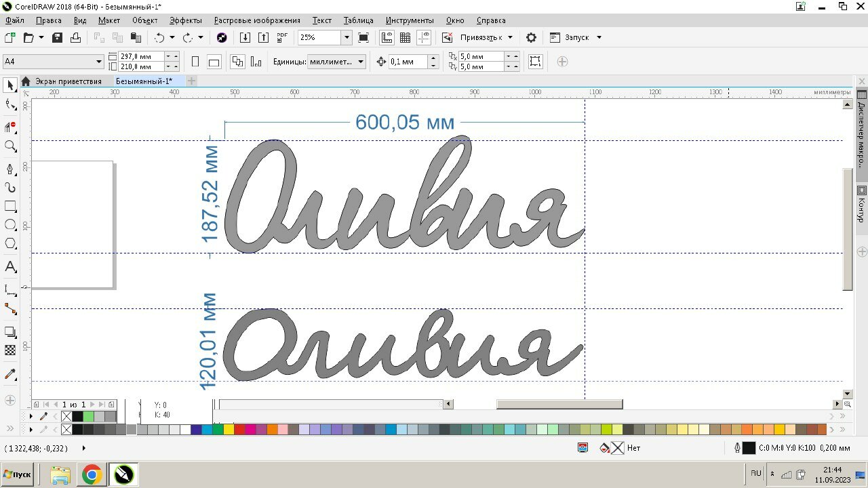Click the Windows Пуск start button
Image resolution: width=868 pixels, height=488 pixels.
pos(18,474)
